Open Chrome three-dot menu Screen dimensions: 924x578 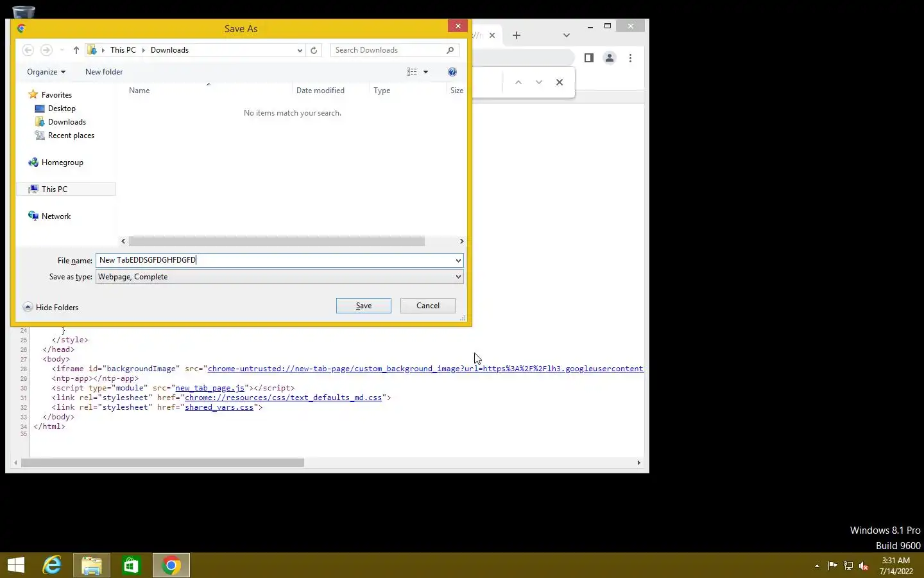pos(631,58)
